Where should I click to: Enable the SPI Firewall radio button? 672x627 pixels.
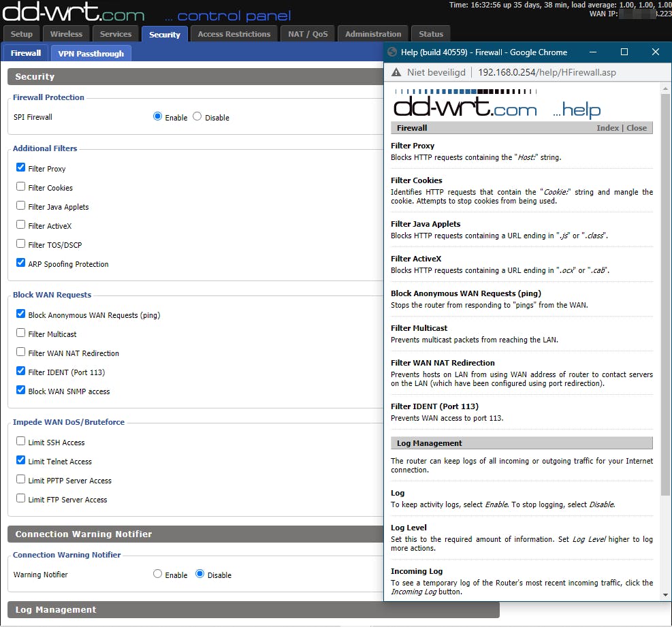click(157, 116)
